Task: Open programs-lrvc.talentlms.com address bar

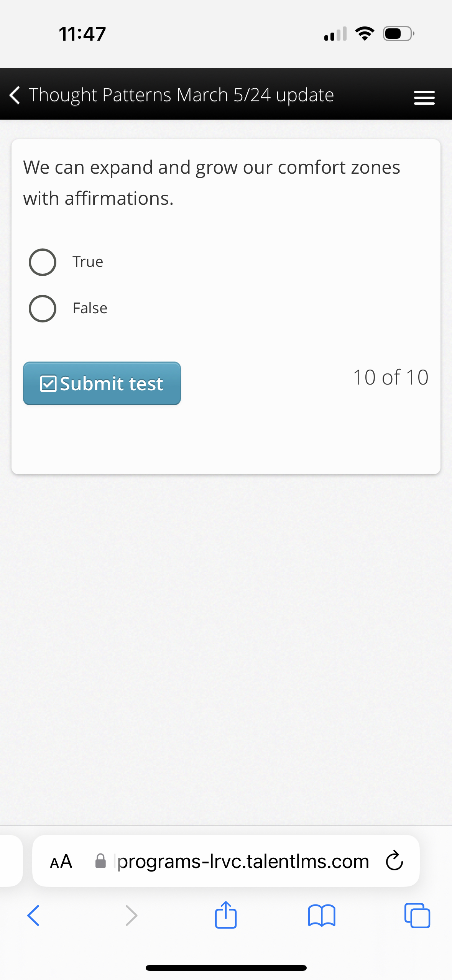Action: (242, 860)
